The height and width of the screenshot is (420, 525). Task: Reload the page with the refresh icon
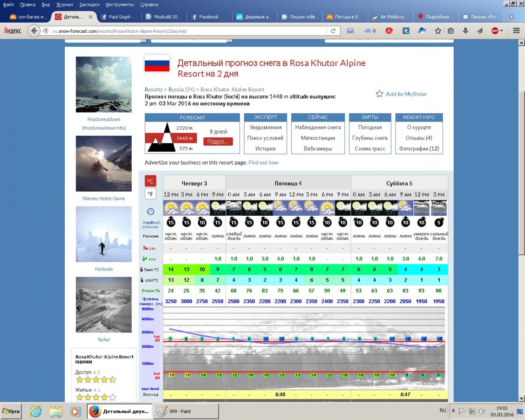click(x=333, y=31)
